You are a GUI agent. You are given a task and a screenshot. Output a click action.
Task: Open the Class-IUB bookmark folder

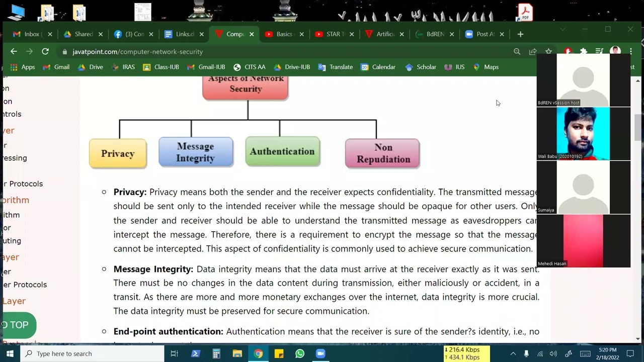160,67
